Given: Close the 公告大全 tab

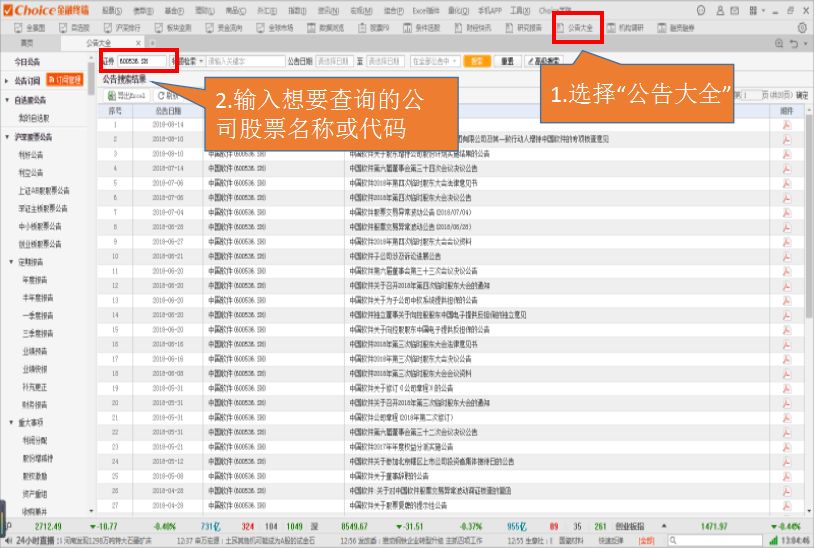Looking at the screenshot, I should point(138,43).
